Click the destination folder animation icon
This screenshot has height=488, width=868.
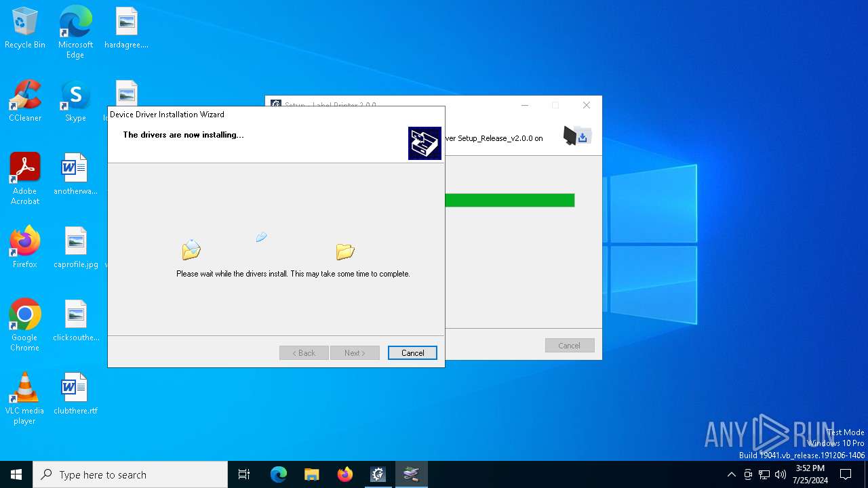[x=345, y=251]
